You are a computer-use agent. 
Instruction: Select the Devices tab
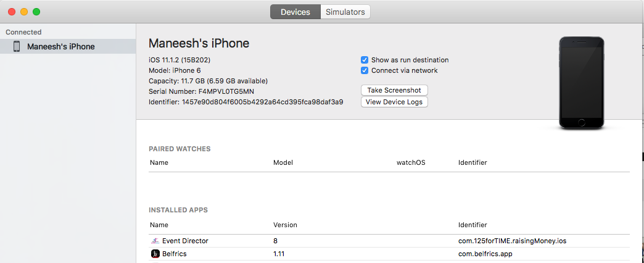click(295, 12)
